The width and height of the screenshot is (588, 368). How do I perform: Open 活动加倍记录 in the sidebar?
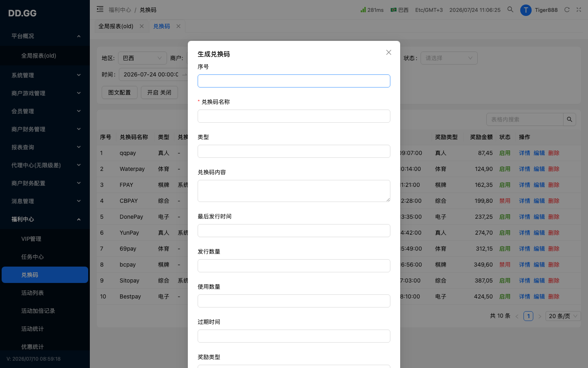pos(45,311)
